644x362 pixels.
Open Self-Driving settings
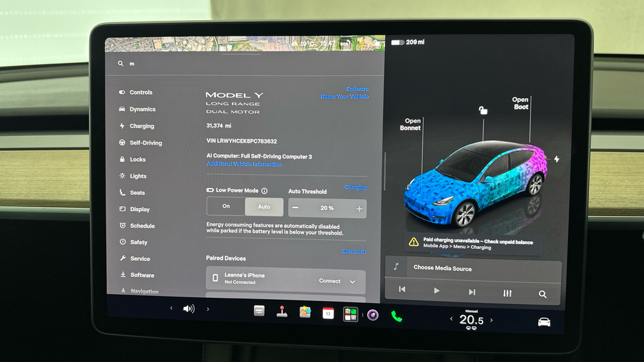[x=140, y=143]
